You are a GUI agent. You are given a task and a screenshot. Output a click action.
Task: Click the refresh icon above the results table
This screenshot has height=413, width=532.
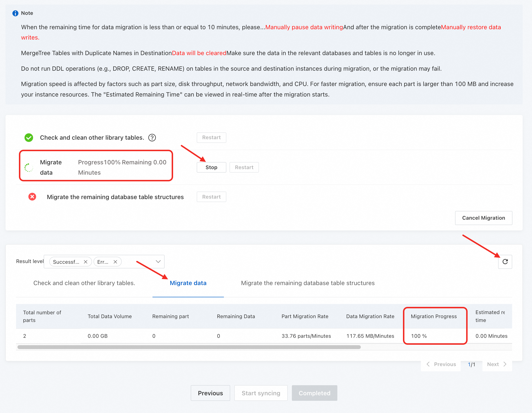click(x=505, y=262)
